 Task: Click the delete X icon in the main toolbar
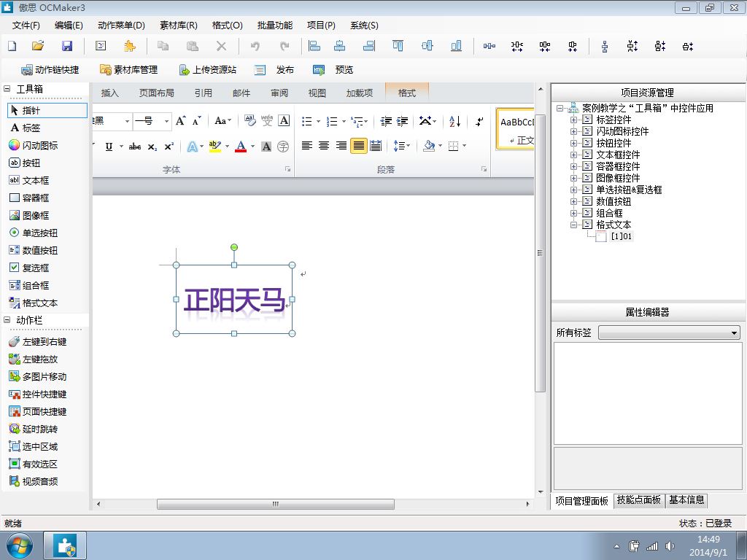pyautogui.click(x=221, y=46)
